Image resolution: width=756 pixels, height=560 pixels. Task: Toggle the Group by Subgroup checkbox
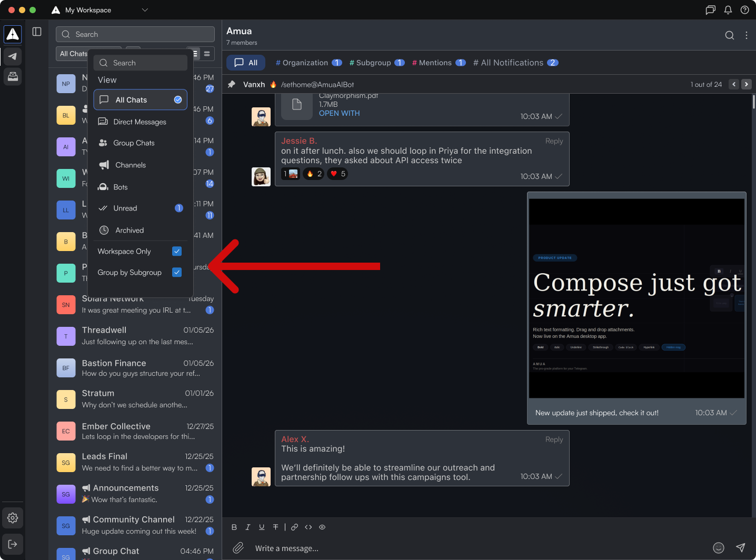177,272
